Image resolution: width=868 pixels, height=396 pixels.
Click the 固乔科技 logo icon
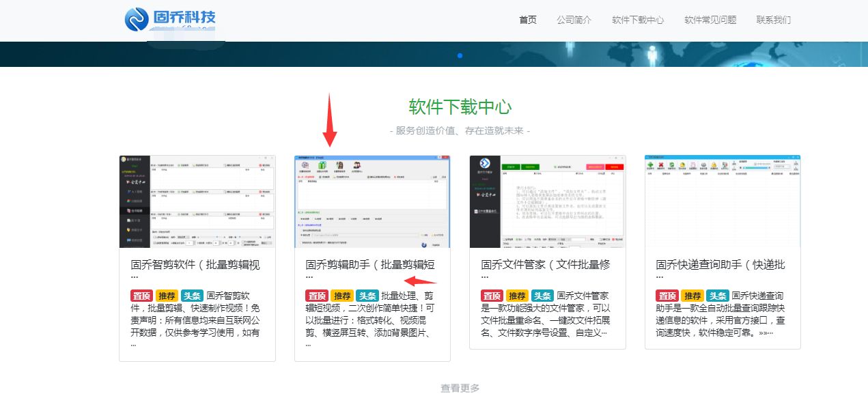(x=137, y=19)
